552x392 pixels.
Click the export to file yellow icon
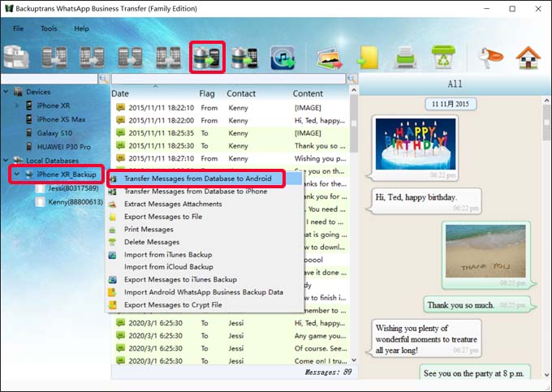[369, 58]
